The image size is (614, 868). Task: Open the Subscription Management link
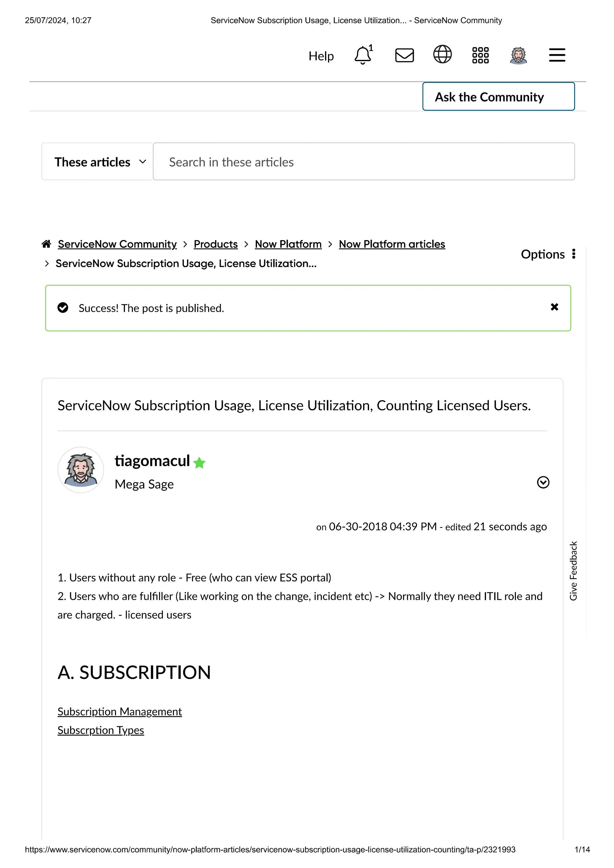click(x=120, y=712)
